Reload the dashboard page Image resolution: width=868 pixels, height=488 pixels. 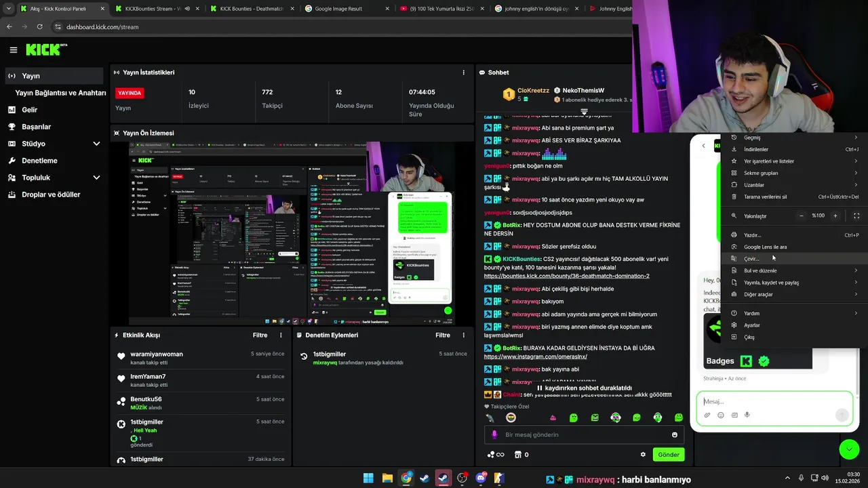(40, 26)
